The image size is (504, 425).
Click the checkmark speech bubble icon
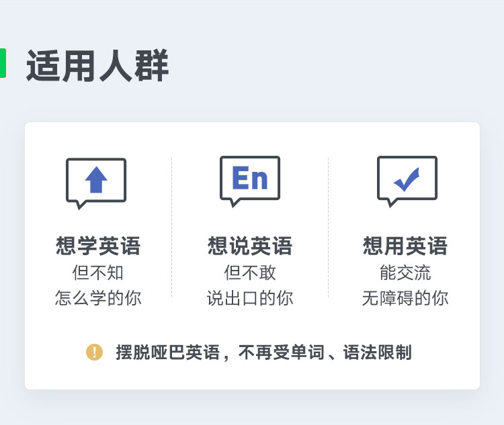pyautogui.click(x=407, y=181)
